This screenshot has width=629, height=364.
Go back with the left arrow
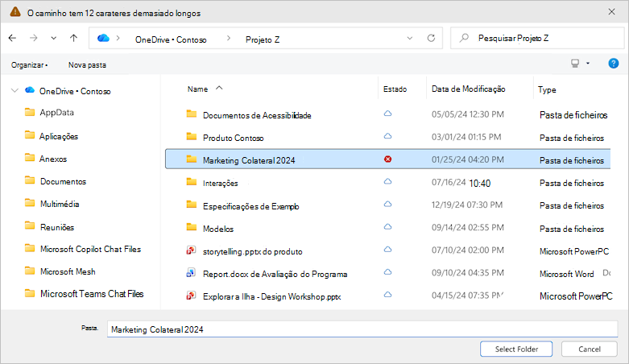click(12, 38)
